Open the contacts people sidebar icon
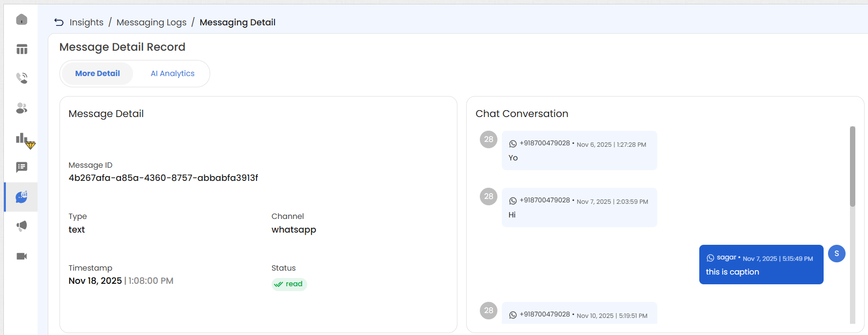The image size is (868, 335). [x=21, y=108]
